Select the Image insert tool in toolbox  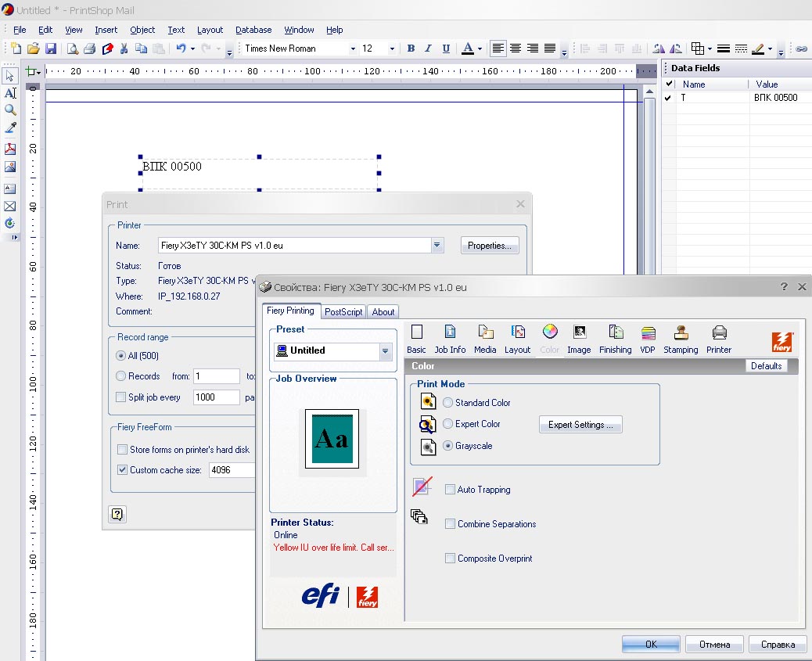coord(10,167)
